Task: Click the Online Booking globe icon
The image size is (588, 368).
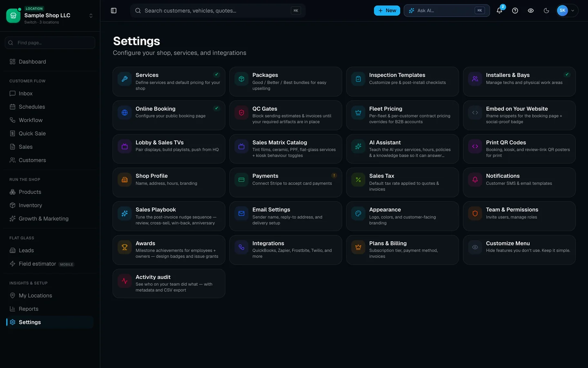Action: [x=125, y=112]
